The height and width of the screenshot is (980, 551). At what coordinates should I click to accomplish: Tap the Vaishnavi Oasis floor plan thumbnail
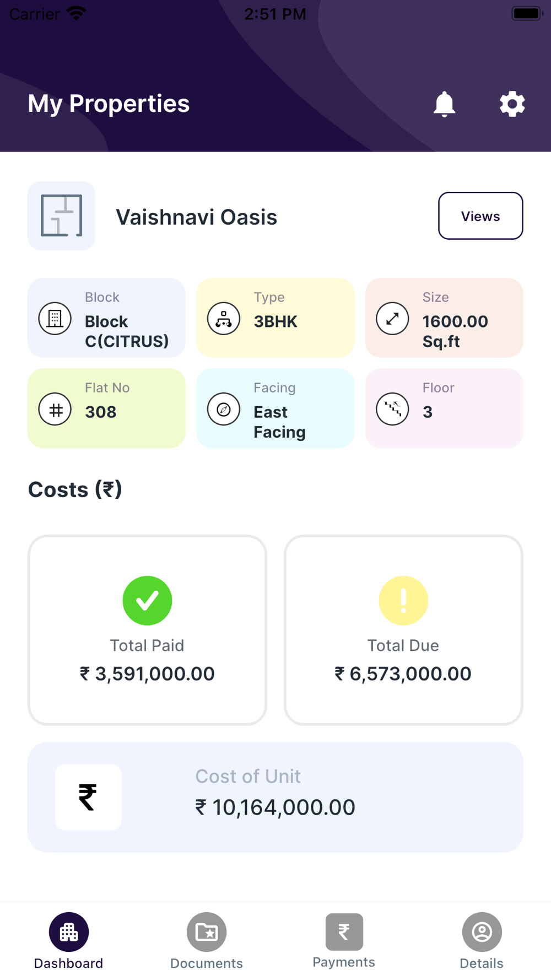click(62, 216)
